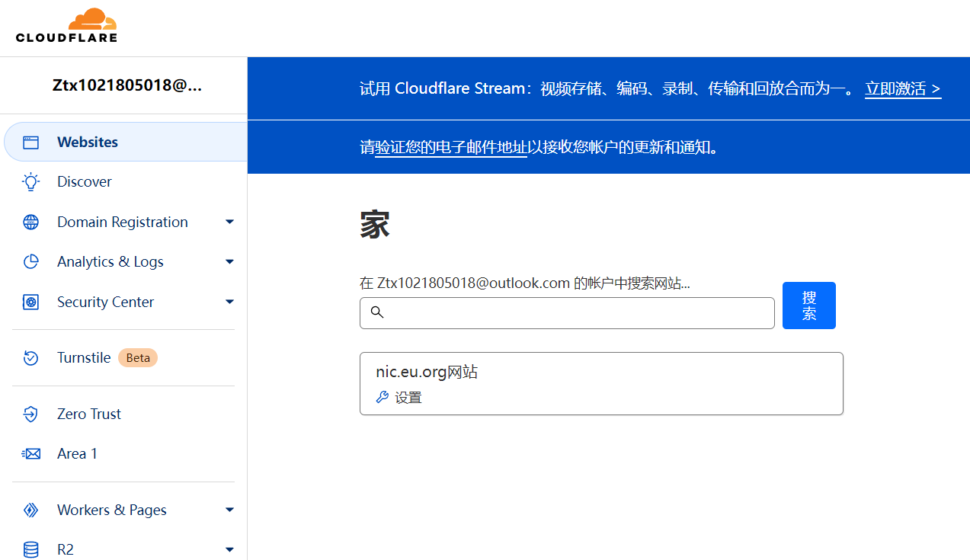970x560 pixels.
Task: Open 设置 for nic.eu.org
Action: [399, 397]
